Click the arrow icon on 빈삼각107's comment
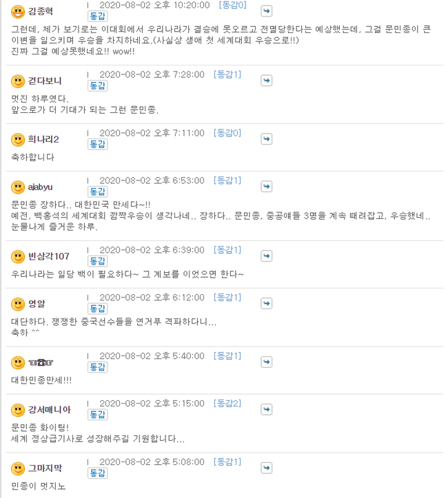 pos(267,256)
